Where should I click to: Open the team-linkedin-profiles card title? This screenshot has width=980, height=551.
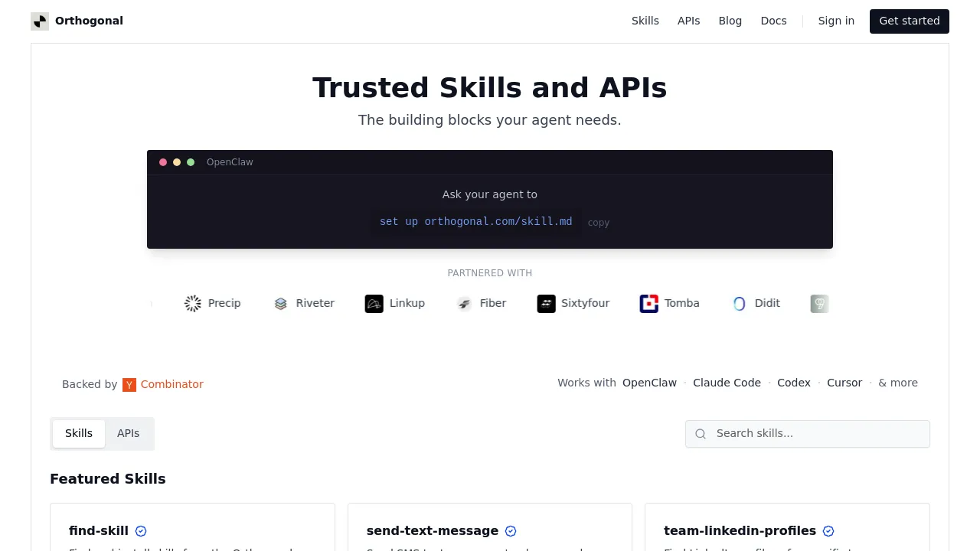740,531
